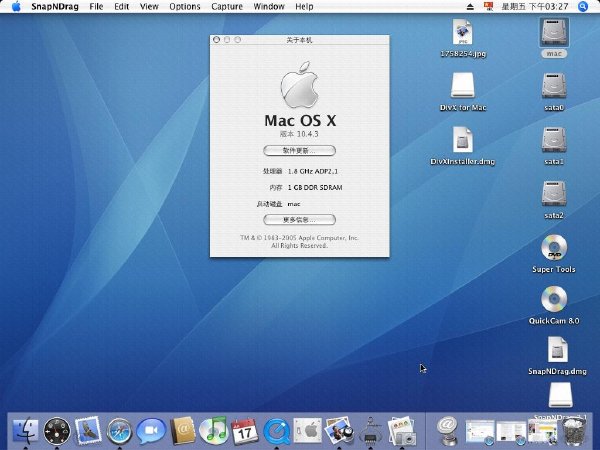Image resolution: width=600 pixels, height=450 pixels.
Task: Launch Dashboard from the Dock
Action: (57, 432)
